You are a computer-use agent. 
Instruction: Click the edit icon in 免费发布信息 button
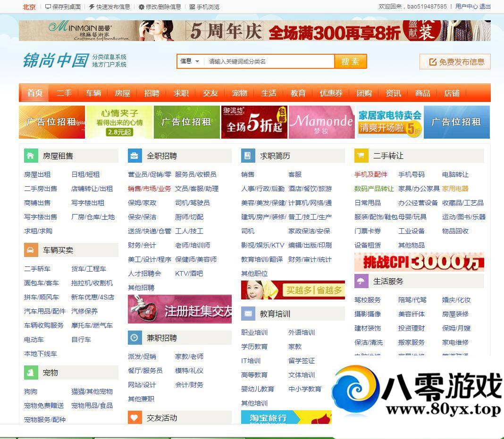[x=433, y=62]
